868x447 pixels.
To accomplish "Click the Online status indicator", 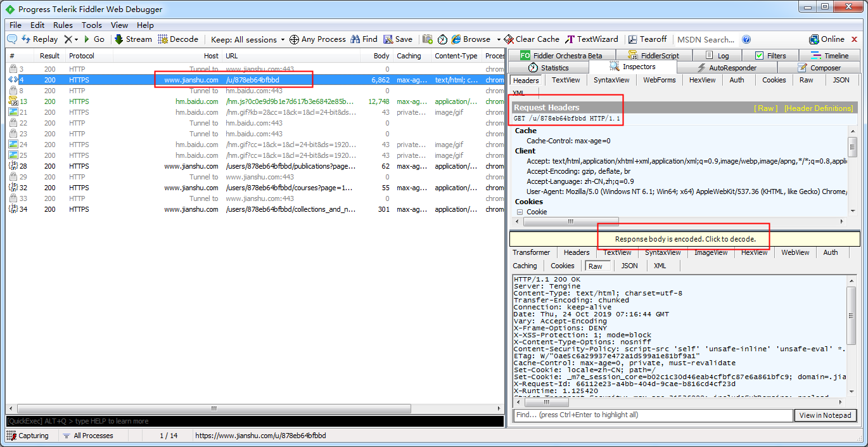I will (x=827, y=39).
